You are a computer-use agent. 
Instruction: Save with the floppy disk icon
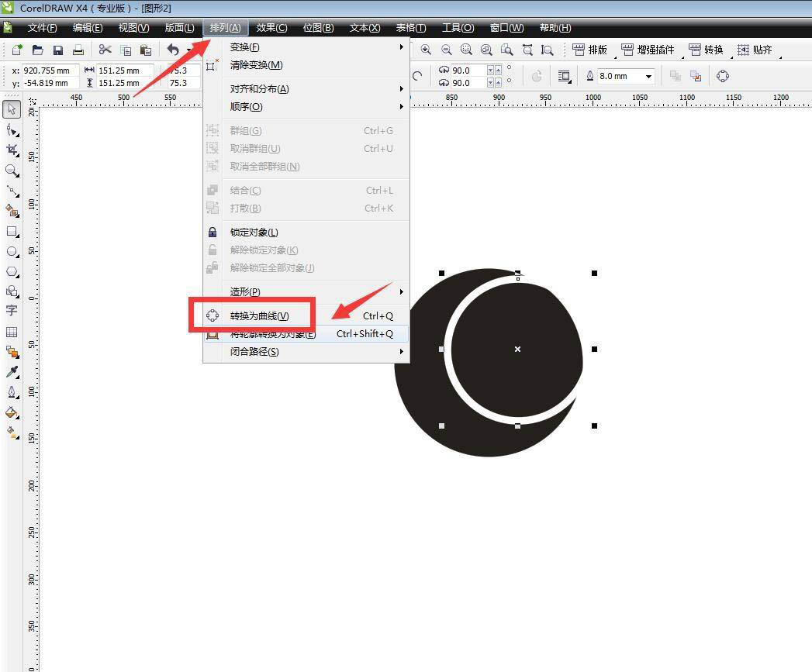58,50
